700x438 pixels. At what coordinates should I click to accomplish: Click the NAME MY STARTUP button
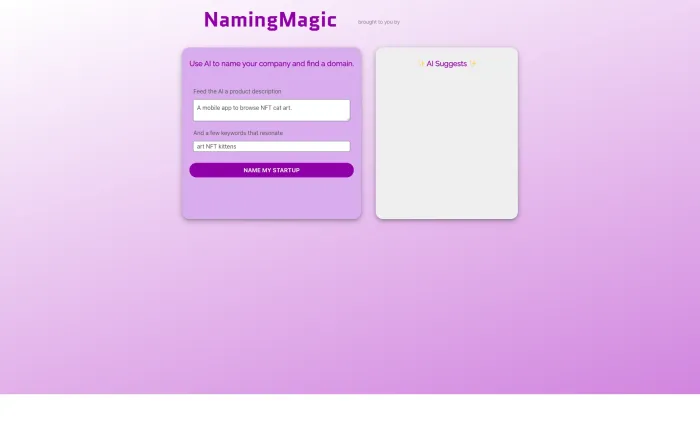(x=271, y=170)
